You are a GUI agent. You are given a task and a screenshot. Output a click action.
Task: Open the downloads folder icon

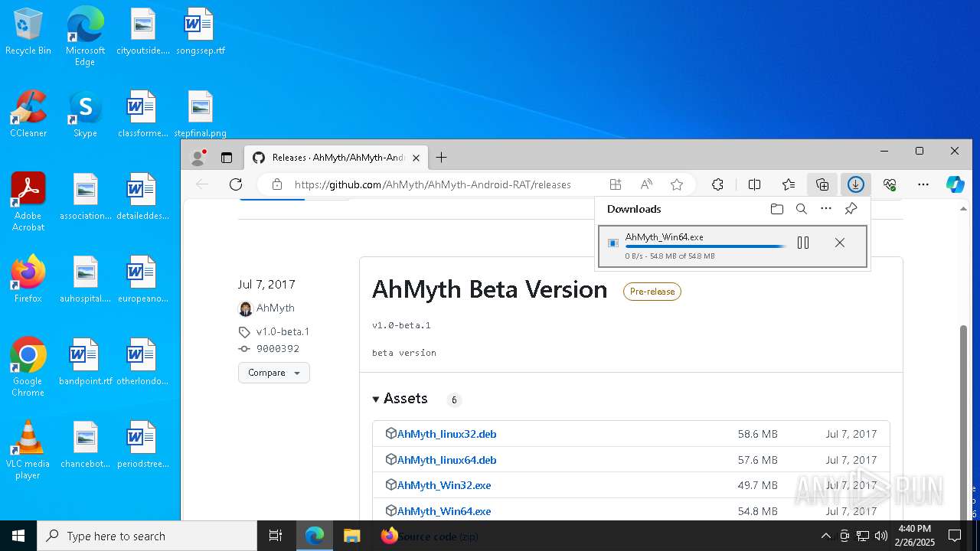[777, 209]
